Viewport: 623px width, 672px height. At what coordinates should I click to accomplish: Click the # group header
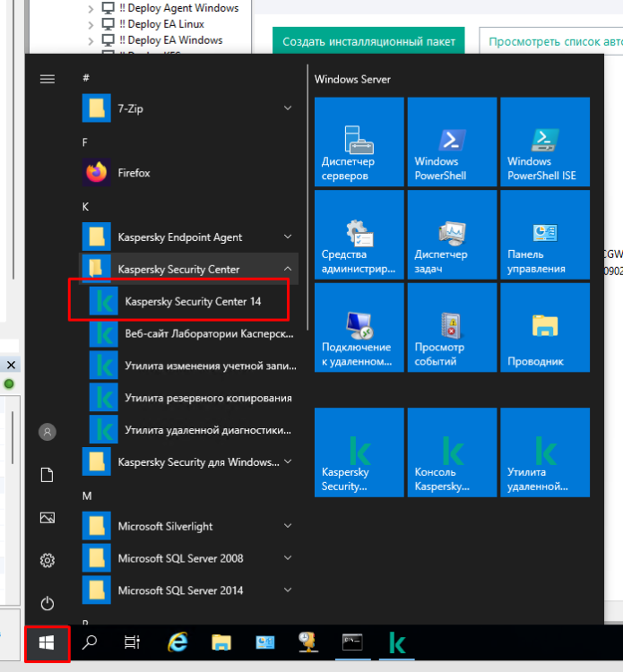click(86, 78)
